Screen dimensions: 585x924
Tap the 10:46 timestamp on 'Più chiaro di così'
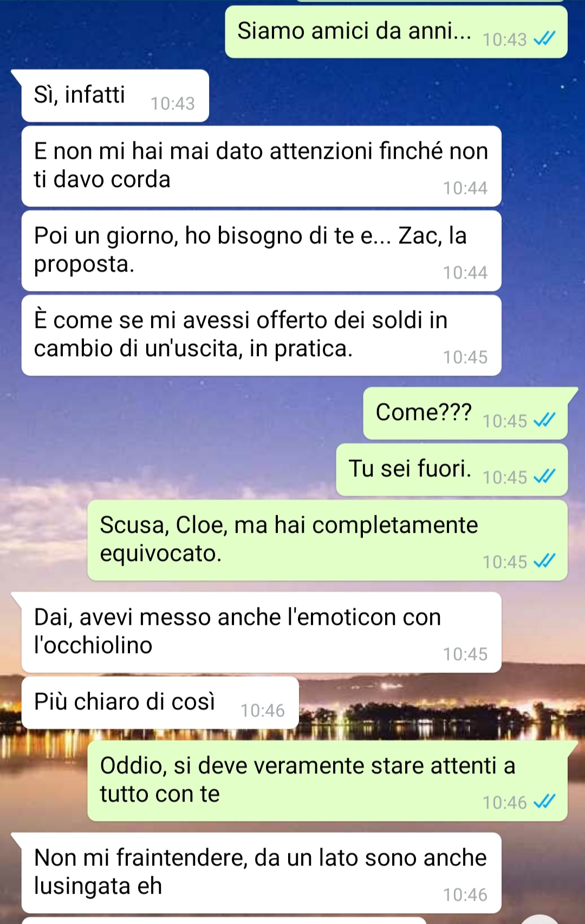click(263, 710)
